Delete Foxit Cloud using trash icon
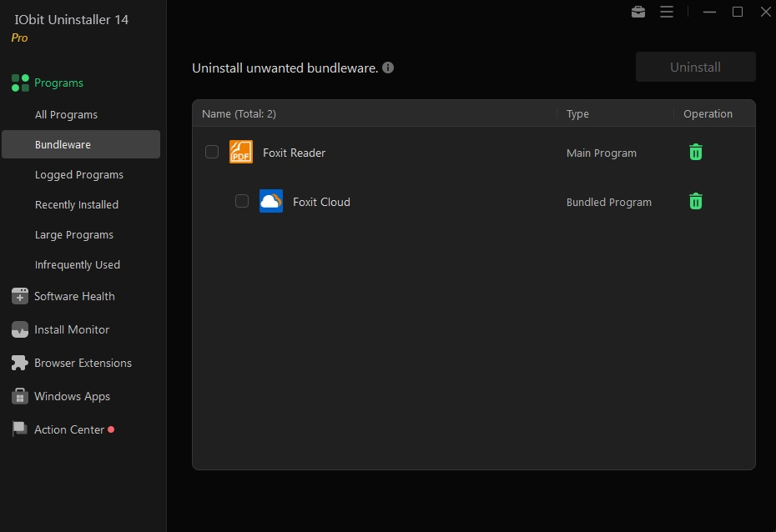Image resolution: width=776 pixels, height=532 pixels. tap(696, 201)
